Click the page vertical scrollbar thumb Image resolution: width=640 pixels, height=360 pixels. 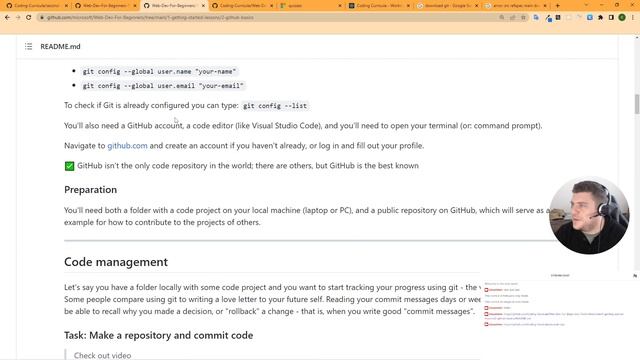tap(637, 104)
